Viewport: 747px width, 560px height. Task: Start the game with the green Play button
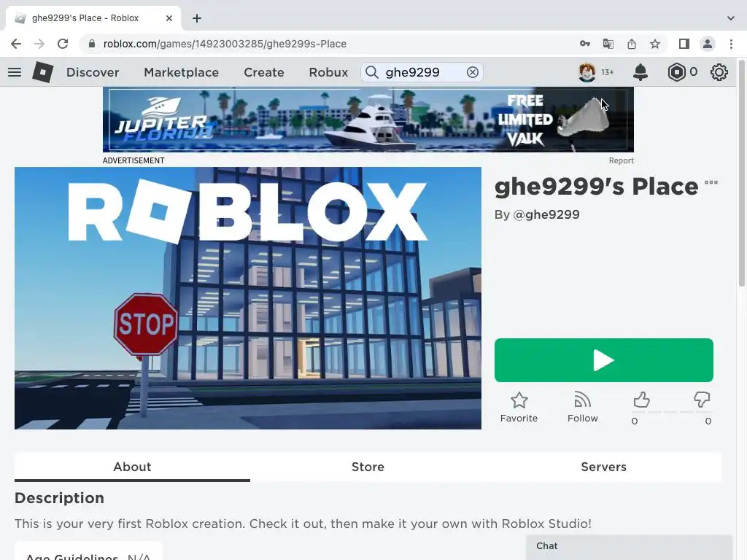pos(603,360)
